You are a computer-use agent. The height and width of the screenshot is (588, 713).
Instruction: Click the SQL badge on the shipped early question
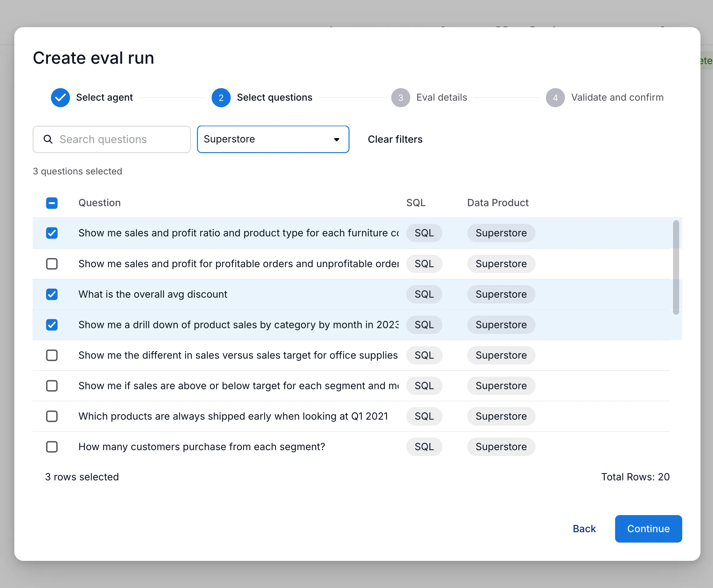(x=424, y=416)
